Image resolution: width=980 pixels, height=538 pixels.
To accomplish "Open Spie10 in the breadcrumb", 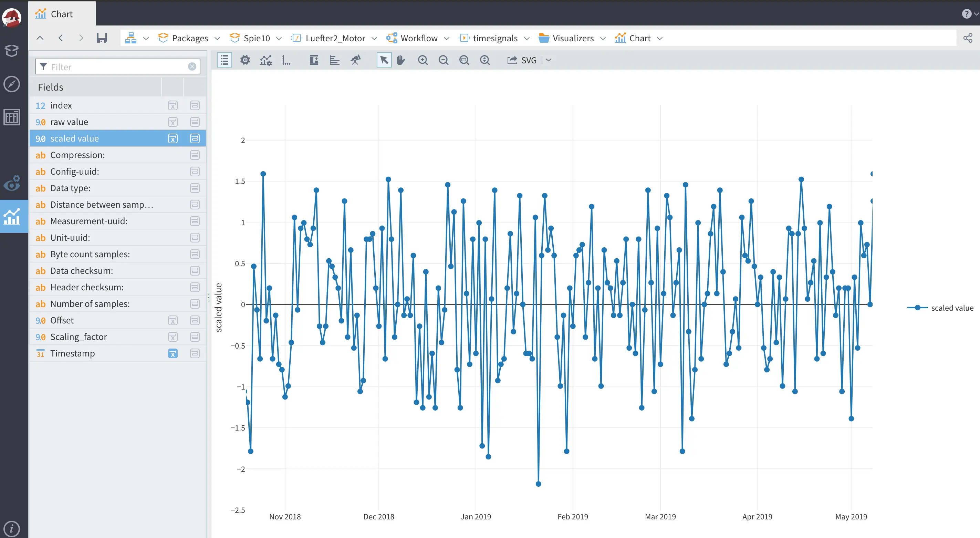I will tap(250, 38).
